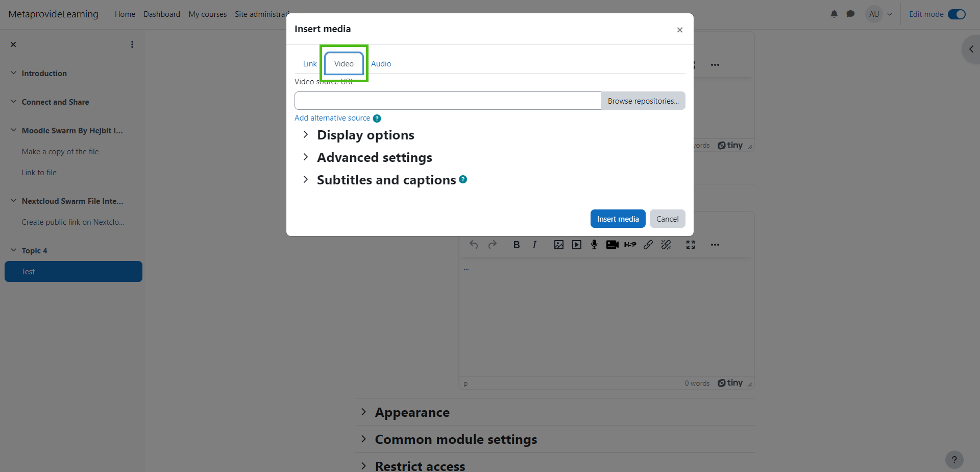Toggle Edit mode switch off

point(957,14)
